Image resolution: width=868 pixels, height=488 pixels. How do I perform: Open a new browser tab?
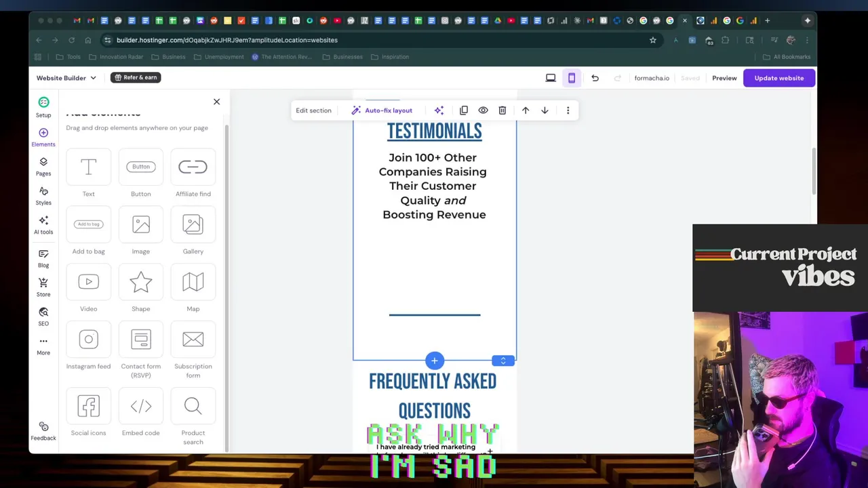coord(767,20)
